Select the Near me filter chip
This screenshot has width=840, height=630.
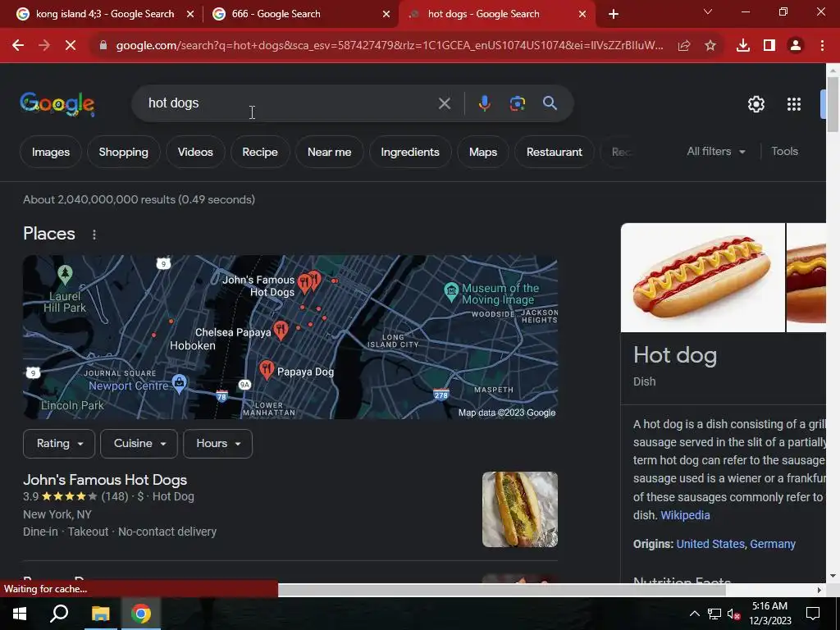(x=330, y=152)
